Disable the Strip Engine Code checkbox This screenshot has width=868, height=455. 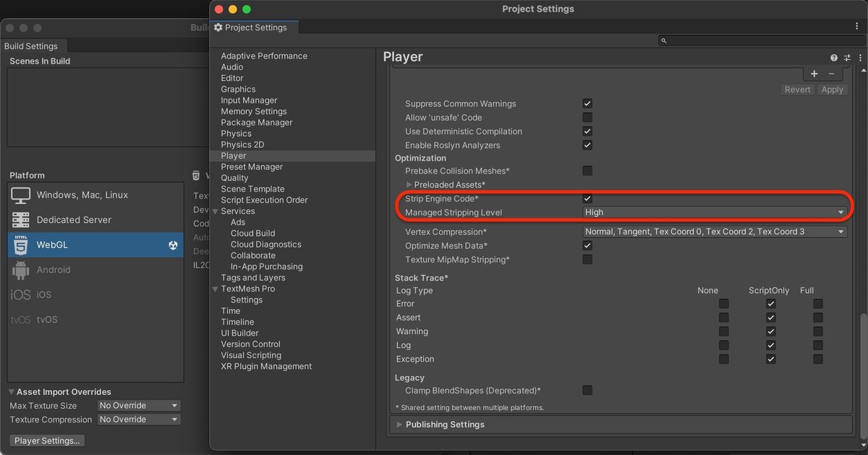(x=587, y=198)
